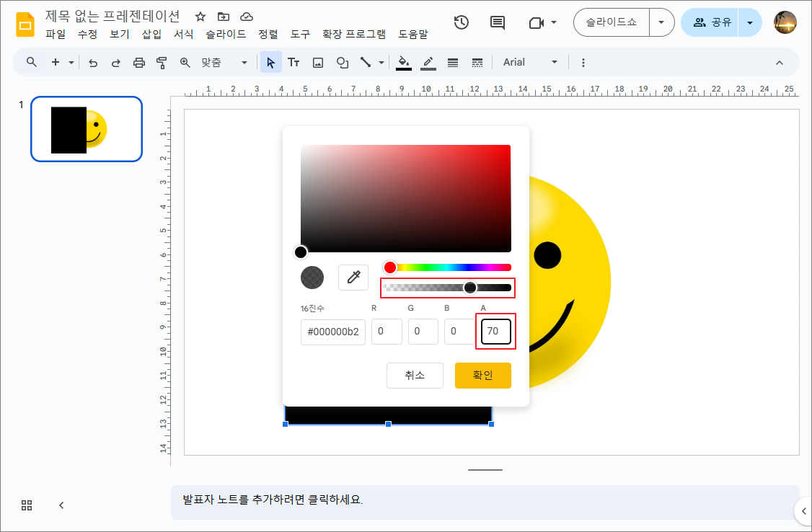
Task: Select the insert image icon
Action: coord(318,62)
